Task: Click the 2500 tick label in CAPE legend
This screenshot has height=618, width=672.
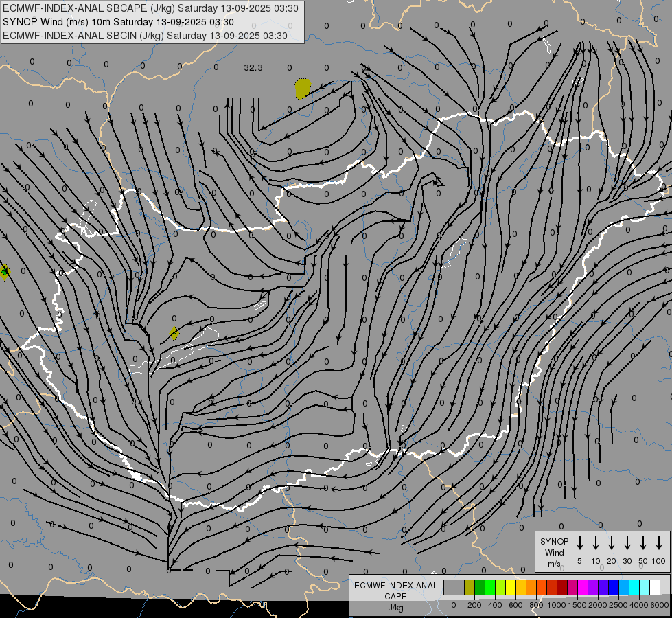Action: (618, 605)
